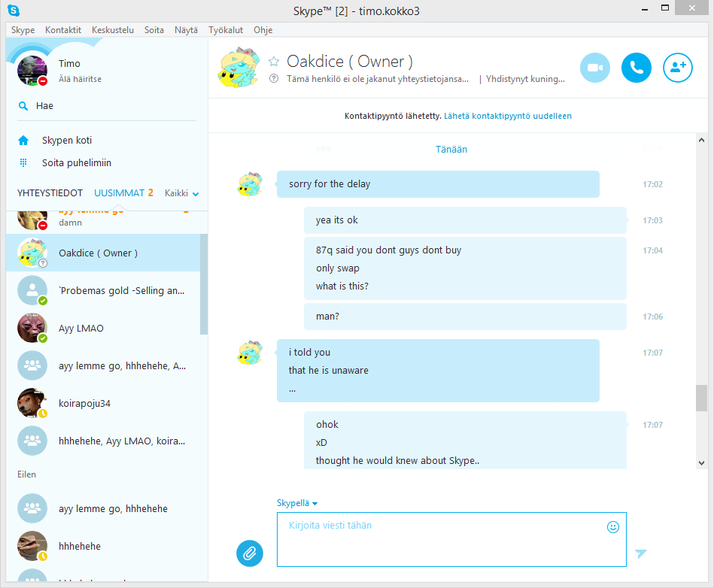This screenshot has height=588, width=714.
Task: Click Oakdice avatar beside sorry for the delay
Action: [250, 184]
